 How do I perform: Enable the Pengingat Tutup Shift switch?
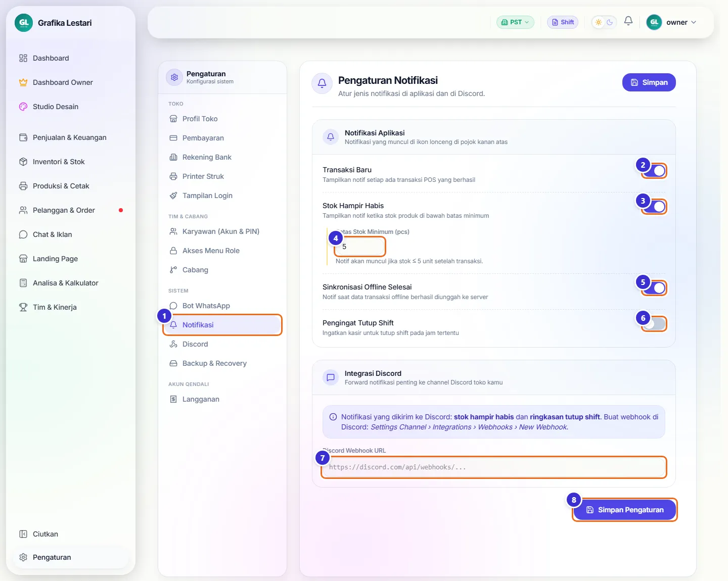tap(655, 324)
